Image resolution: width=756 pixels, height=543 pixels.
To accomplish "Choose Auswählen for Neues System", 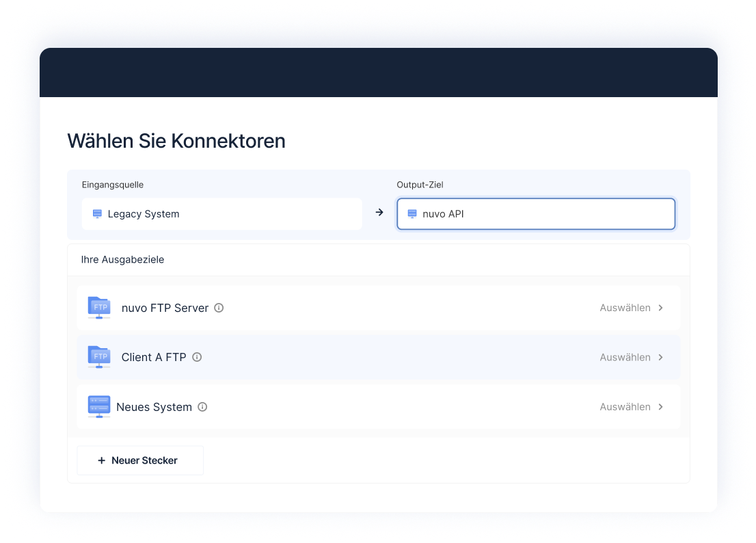I will click(x=625, y=406).
